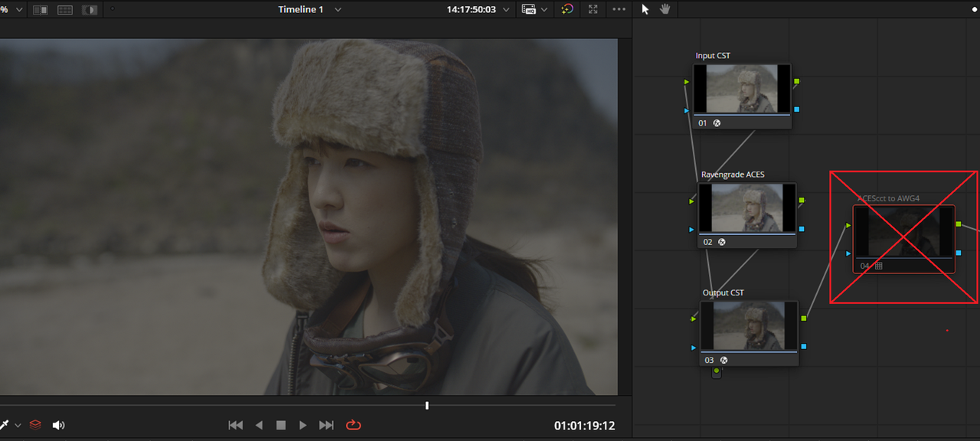Jump to the last frame
The height and width of the screenshot is (441, 980).
(326, 425)
